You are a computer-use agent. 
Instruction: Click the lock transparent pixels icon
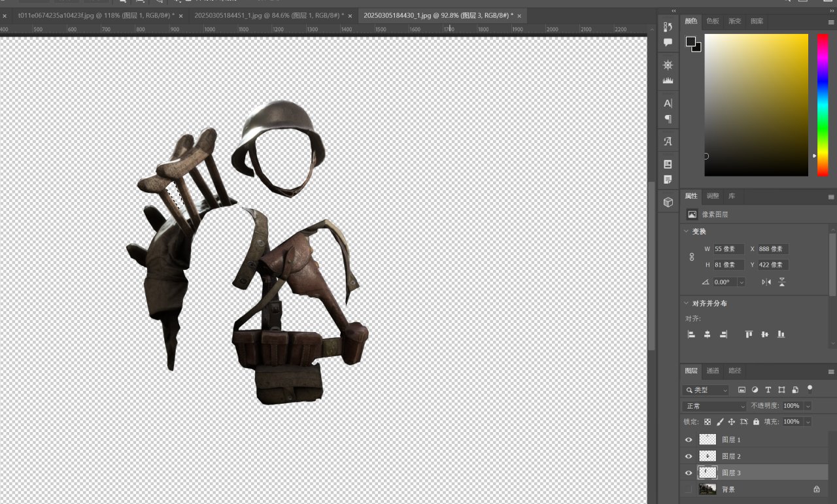708,422
